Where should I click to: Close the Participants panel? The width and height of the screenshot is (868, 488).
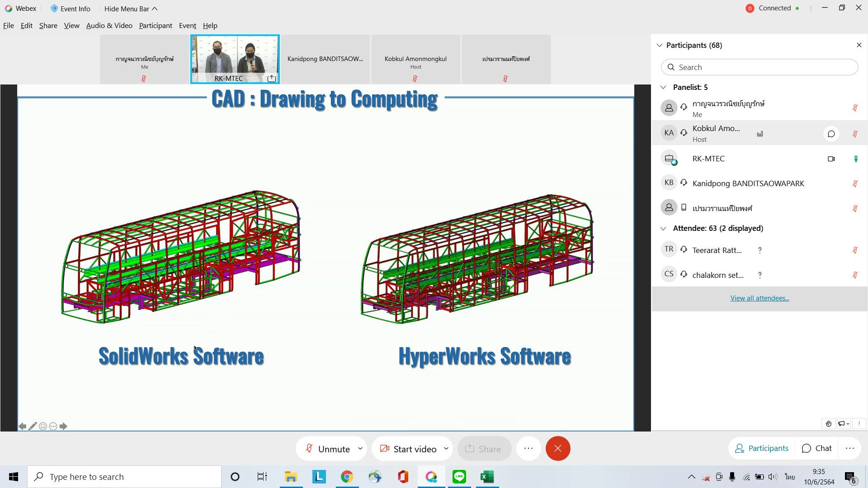click(859, 45)
